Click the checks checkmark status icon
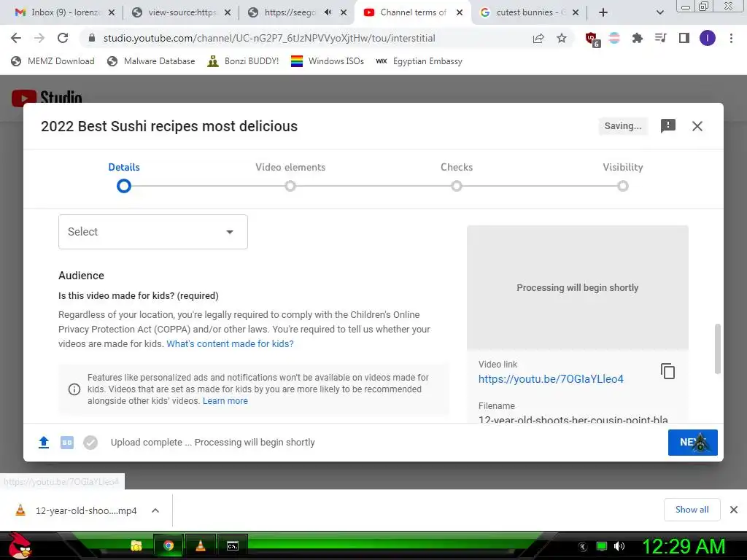 click(90, 443)
